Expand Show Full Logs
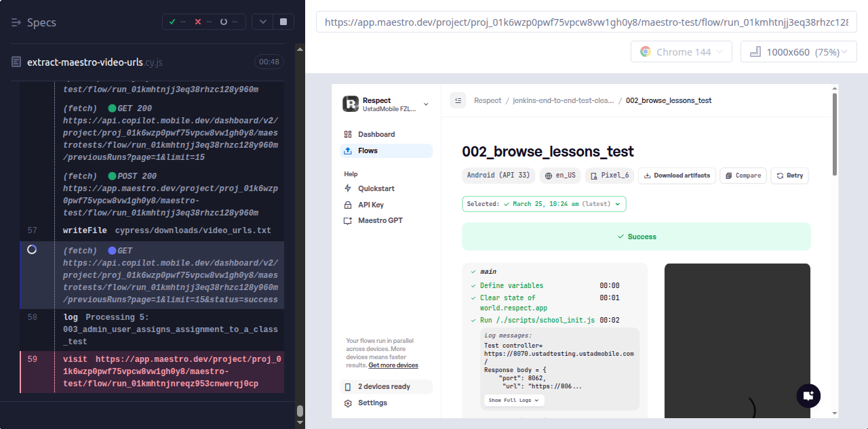Viewport: 868px width, 429px height. 514,401
